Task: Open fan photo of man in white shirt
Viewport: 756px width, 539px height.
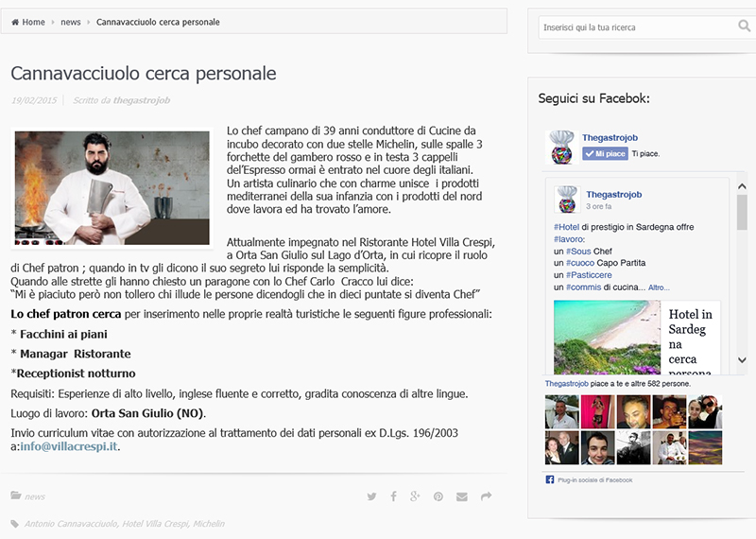Action: coord(561,411)
